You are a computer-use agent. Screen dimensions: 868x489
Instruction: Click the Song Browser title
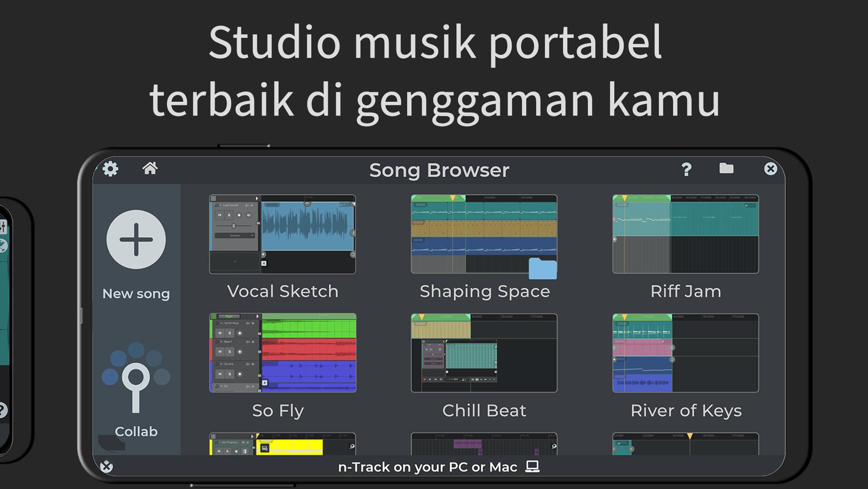[439, 170]
